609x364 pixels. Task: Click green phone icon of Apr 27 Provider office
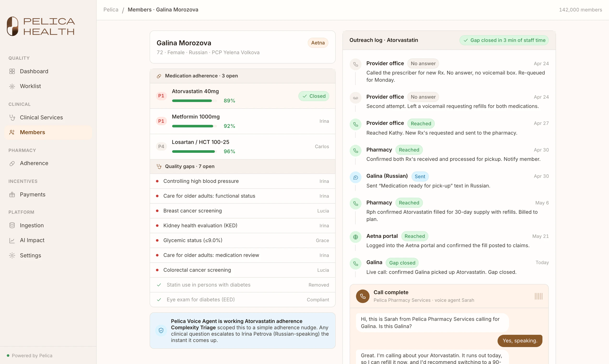tap(355, 125)
